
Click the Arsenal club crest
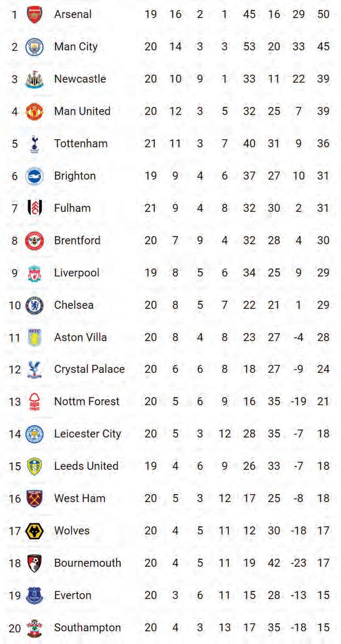click(34, 14)
